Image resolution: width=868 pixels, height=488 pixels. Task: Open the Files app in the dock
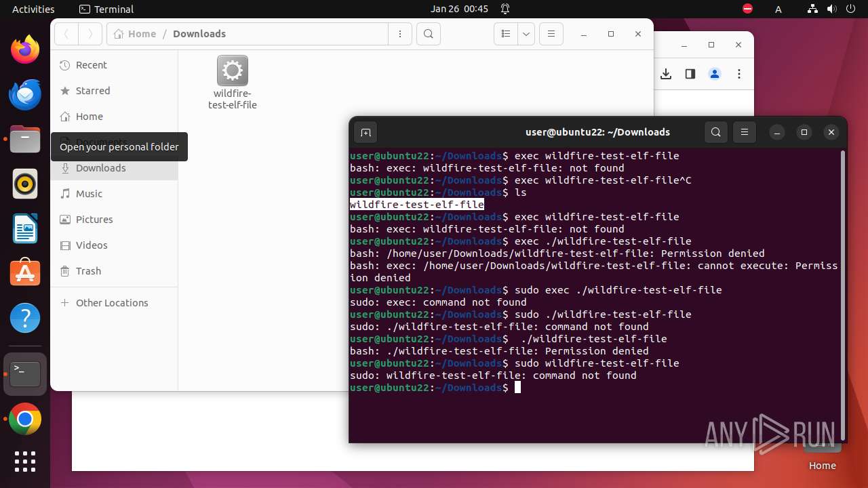25,139
